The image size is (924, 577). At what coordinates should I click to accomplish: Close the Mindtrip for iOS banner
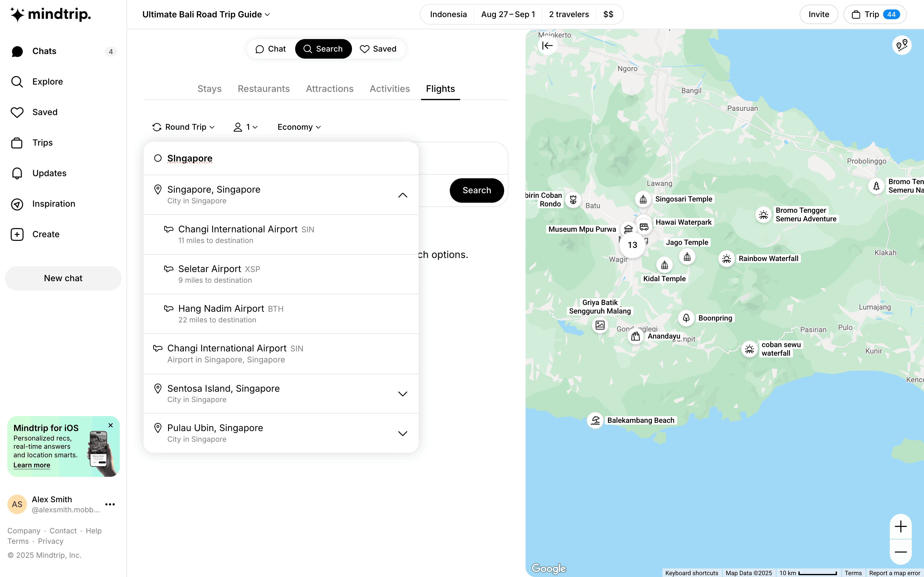pyautogui.click(x=111, y=425)
